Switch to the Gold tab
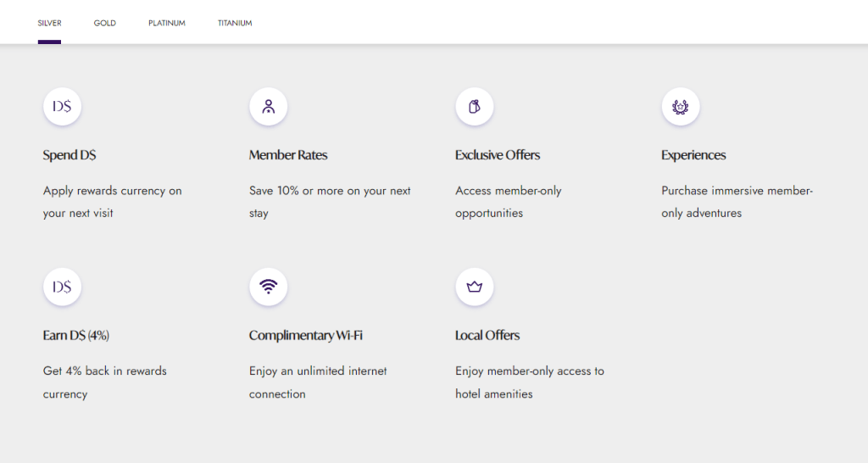 (x=105, y=23)
